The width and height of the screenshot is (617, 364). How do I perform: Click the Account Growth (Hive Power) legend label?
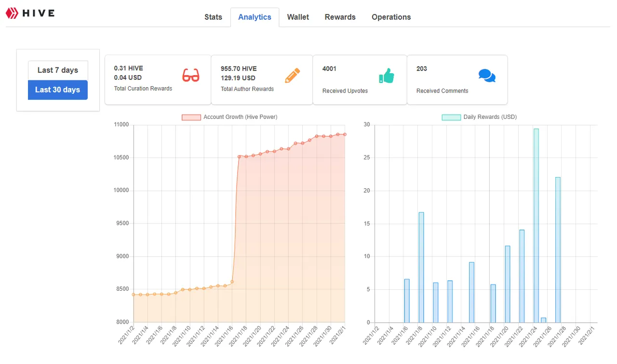(x=240, y=117)
